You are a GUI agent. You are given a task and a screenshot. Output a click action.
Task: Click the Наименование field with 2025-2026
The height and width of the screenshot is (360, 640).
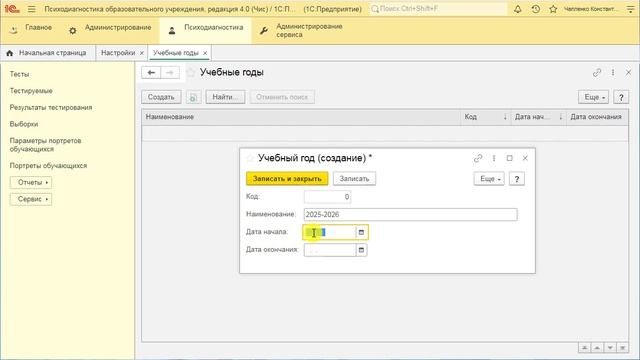coord(410,215)
